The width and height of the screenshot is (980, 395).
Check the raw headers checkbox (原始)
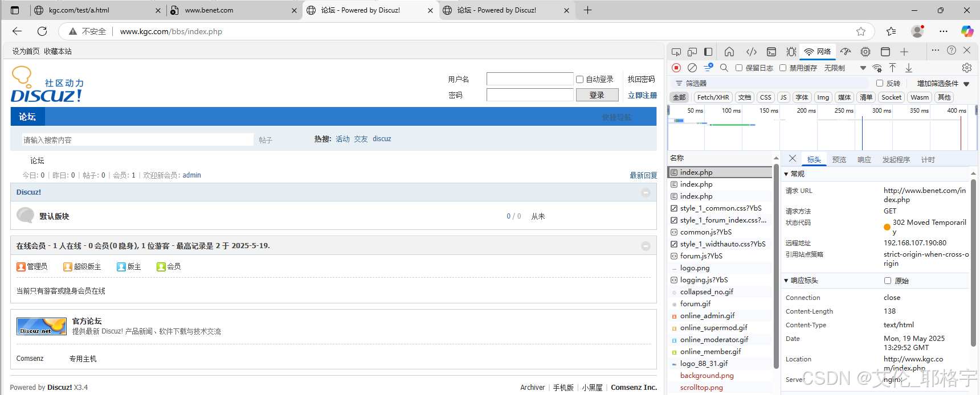coord(888,281)
